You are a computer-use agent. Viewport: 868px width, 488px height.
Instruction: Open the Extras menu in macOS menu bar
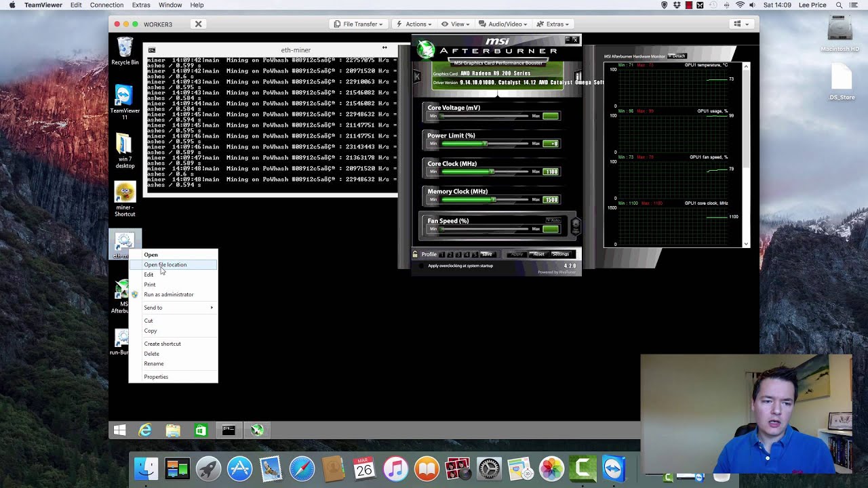141,5
